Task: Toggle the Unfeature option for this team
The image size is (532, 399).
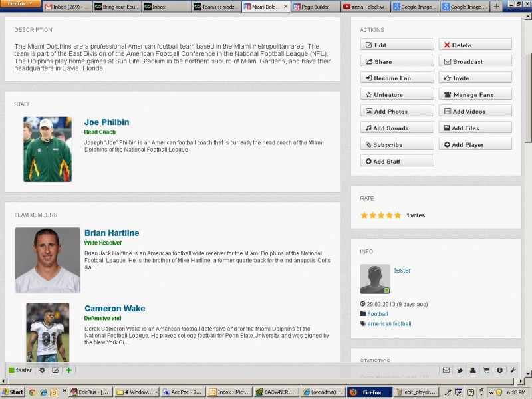Action: (x=397, y=94)
